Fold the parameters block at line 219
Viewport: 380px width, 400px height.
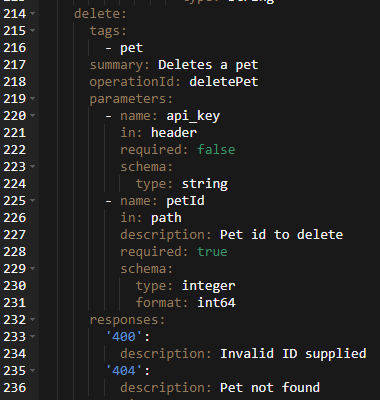click(x=32, y=99)
